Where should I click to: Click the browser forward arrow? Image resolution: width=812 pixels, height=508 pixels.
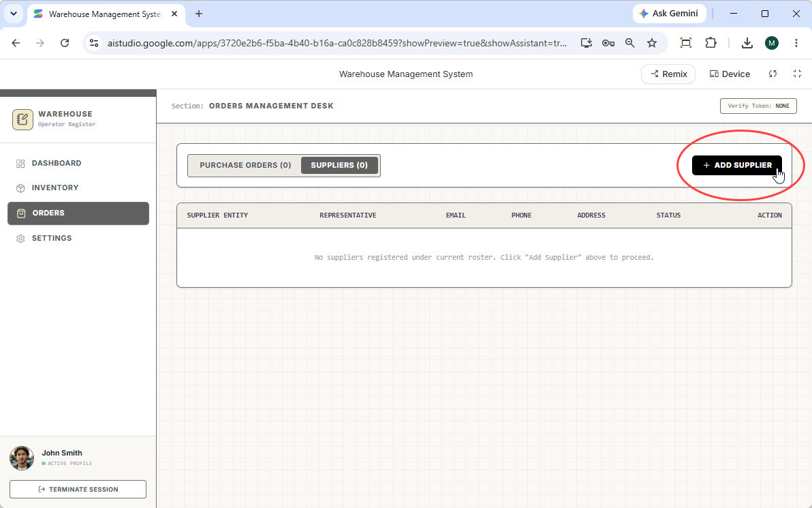coord(40,43)
